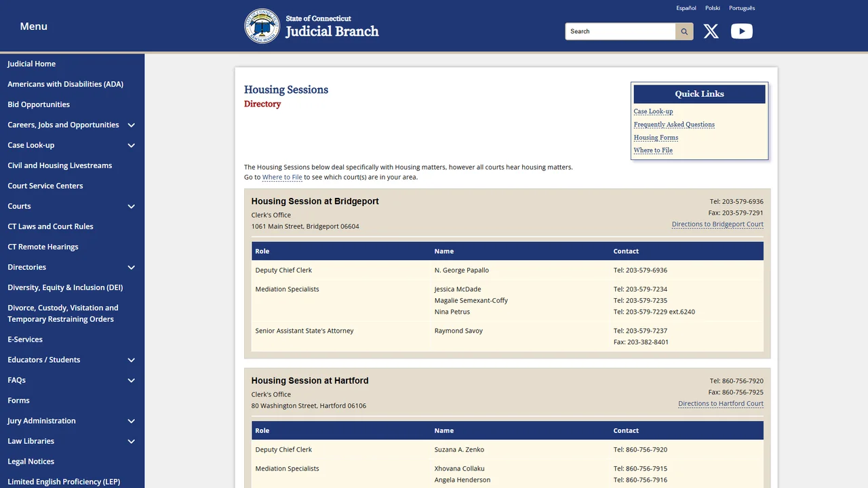Click State of Connecticut Judicial Branch title
The height and width of the screenshot is (488, 868).
point(332,26)
